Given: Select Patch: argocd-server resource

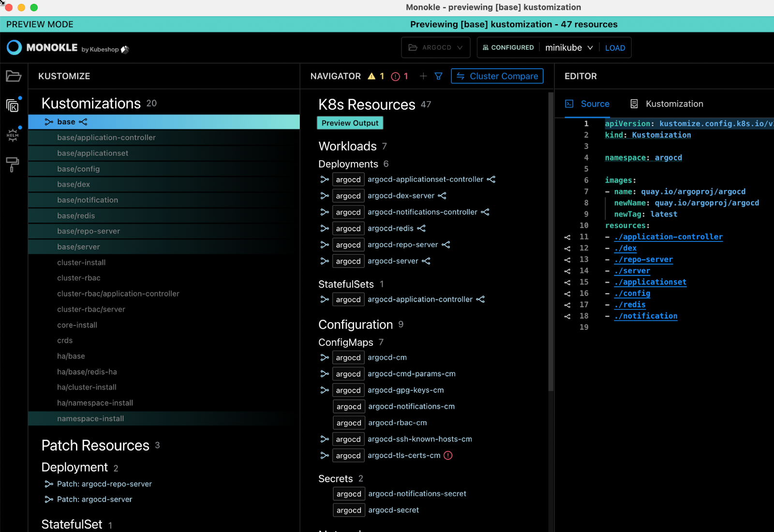Looking at the screenshot, I should (94, 500).
